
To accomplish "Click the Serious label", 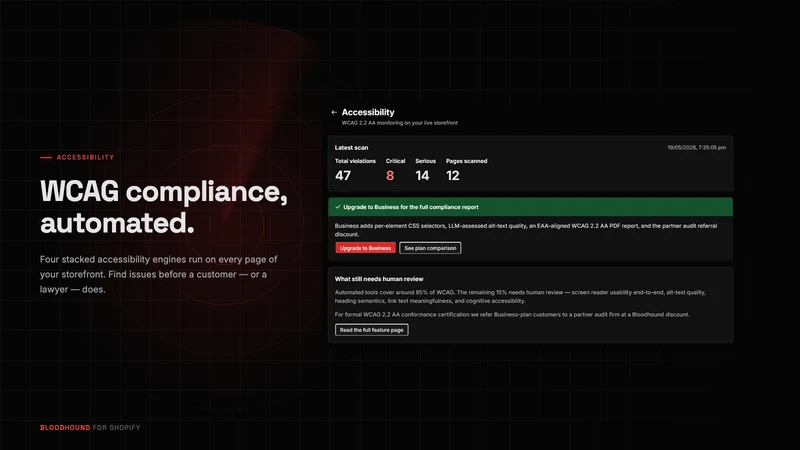I will (x=426, y=161).
